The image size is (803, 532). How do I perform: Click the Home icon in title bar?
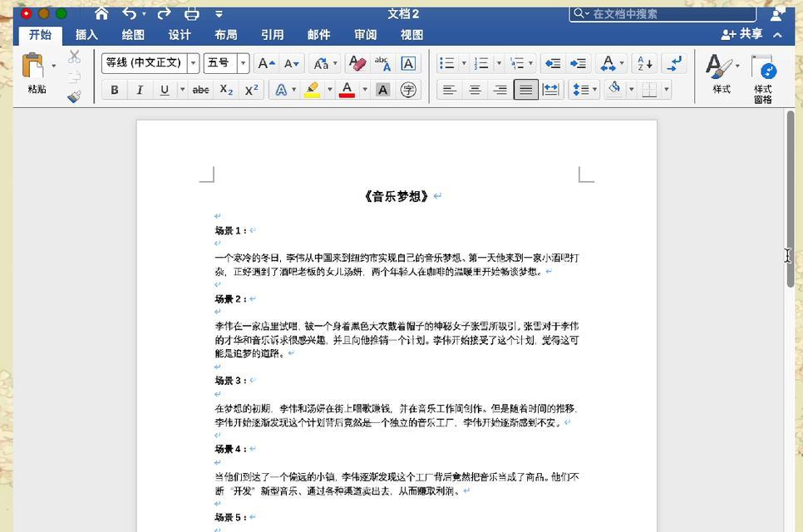click(x=101, y=14)
